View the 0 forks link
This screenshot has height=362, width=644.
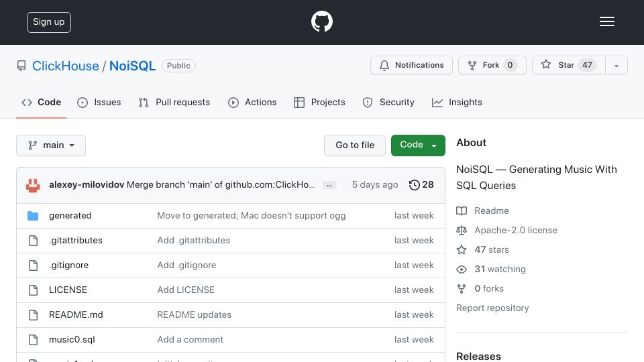(480, 288)
